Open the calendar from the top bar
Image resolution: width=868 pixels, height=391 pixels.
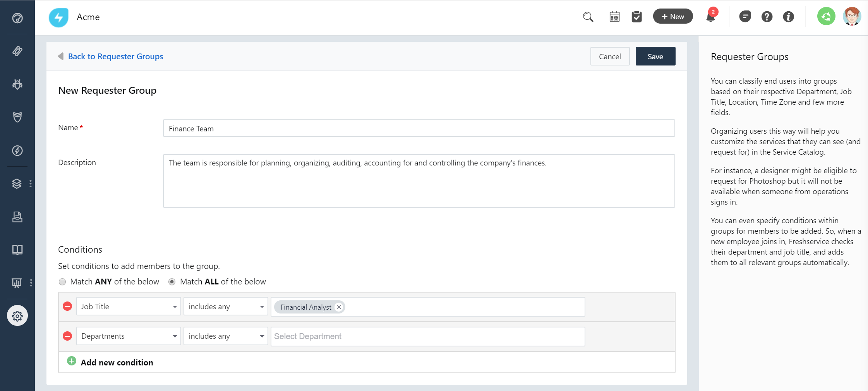(x=614, y=17)
